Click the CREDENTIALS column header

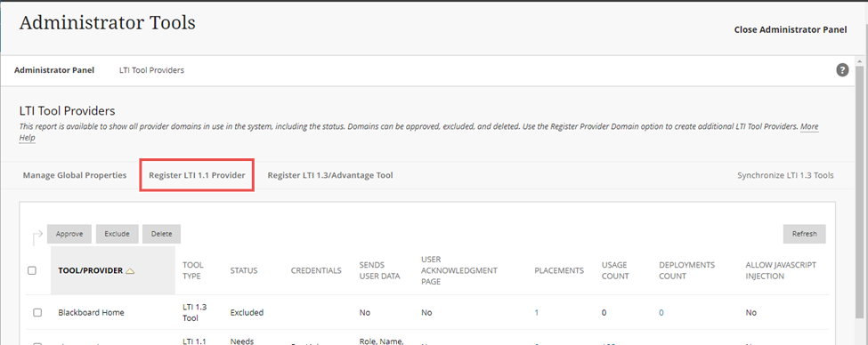pos(316,271)
